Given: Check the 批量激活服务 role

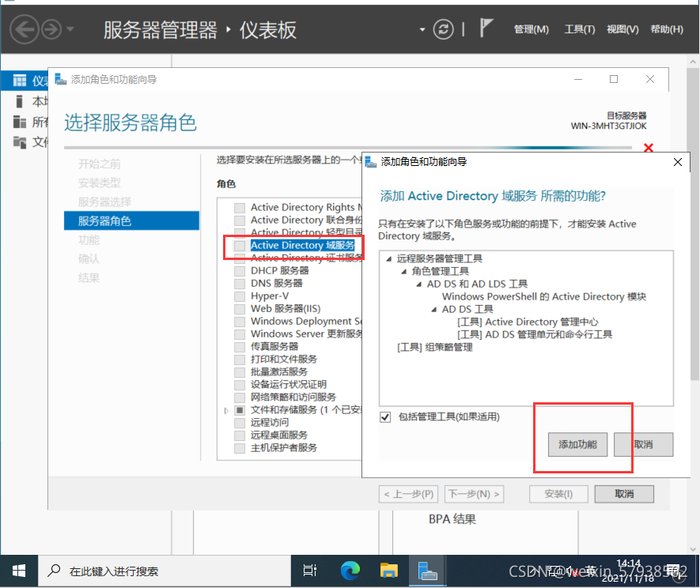Looking at the screenshot, I should (240, 372).
